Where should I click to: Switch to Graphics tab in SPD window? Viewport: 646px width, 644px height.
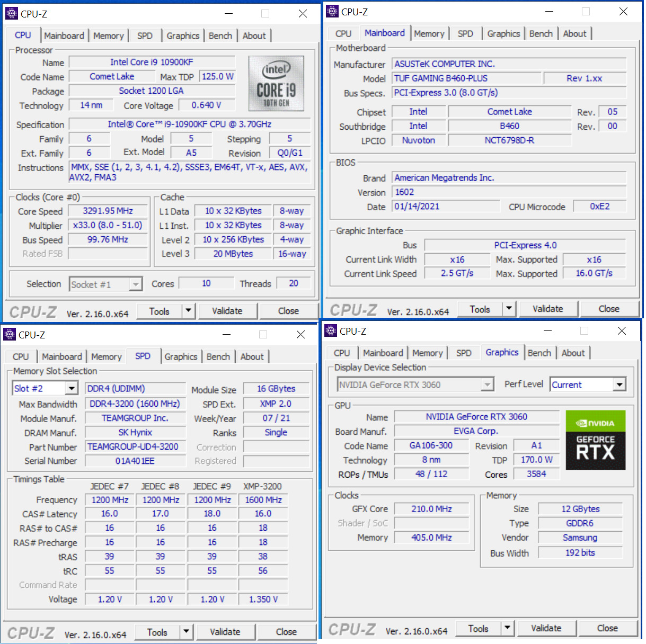(181, 356)
